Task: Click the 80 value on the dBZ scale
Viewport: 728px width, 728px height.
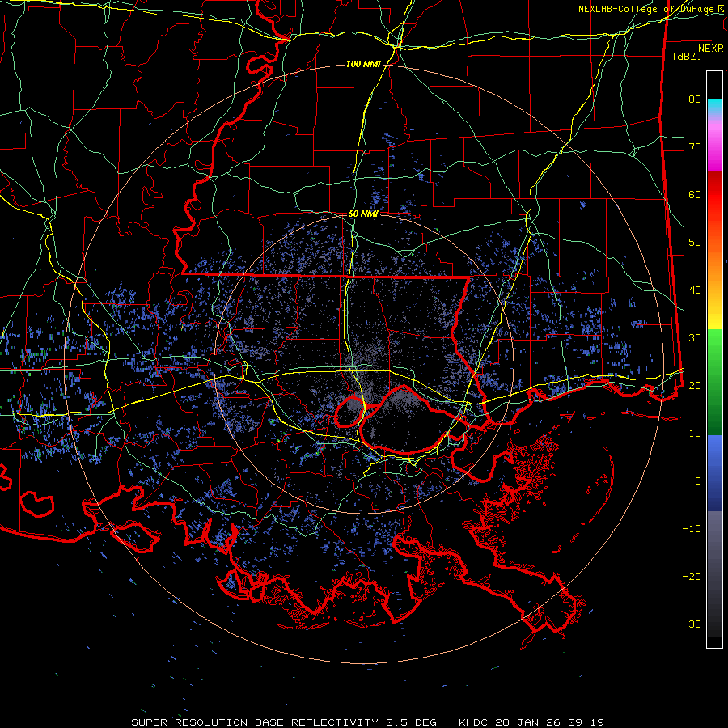Action: [x=695, y=99]
